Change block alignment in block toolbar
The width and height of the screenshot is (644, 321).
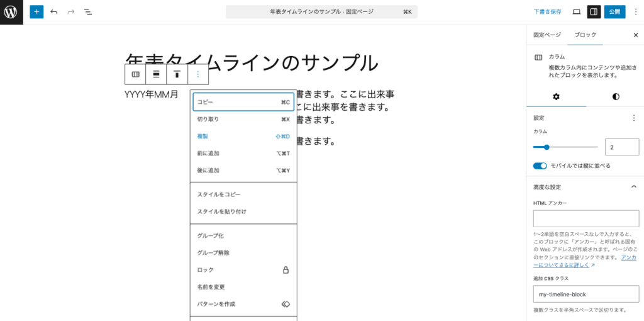tap(156, 74)
